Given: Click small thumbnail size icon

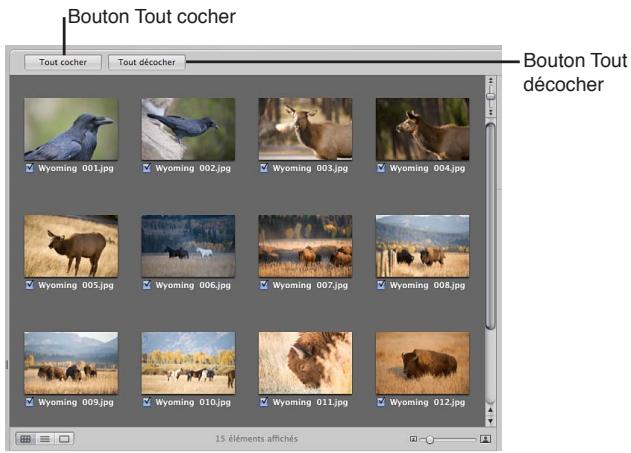Looking at the screenshot, I should tap(413, 439).
